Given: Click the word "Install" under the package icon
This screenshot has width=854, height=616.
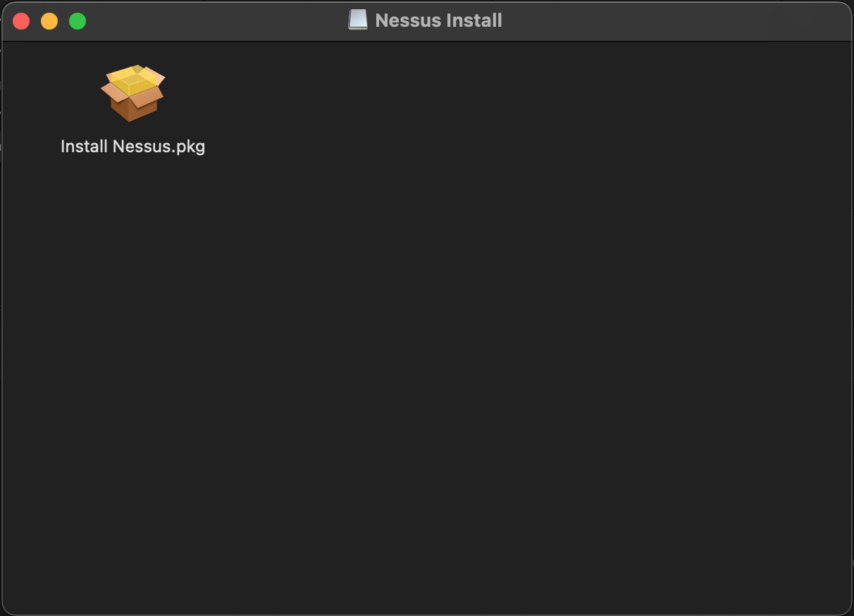Looking at the screenshot, I should click(x=84, y=147).
